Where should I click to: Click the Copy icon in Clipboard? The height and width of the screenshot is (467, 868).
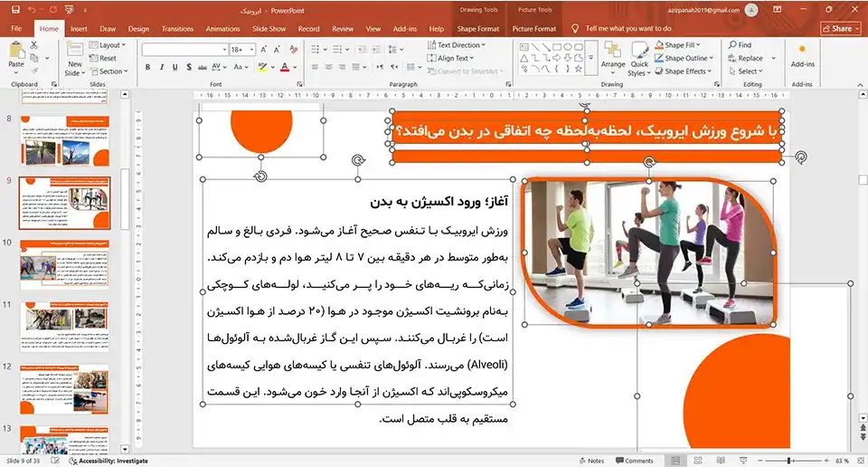coord(34,58)
